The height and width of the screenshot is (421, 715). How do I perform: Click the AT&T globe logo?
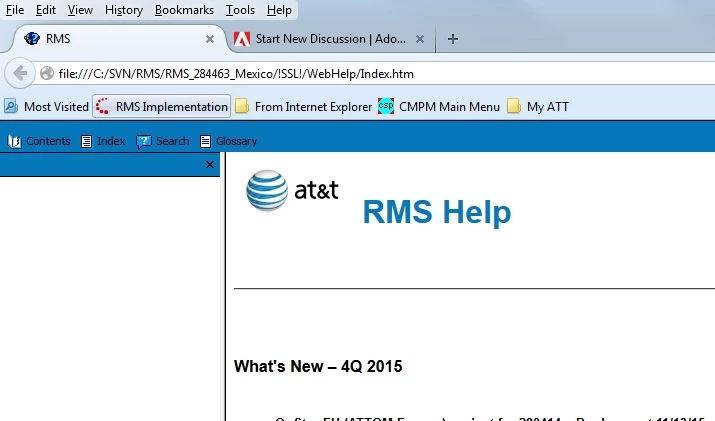267,190
